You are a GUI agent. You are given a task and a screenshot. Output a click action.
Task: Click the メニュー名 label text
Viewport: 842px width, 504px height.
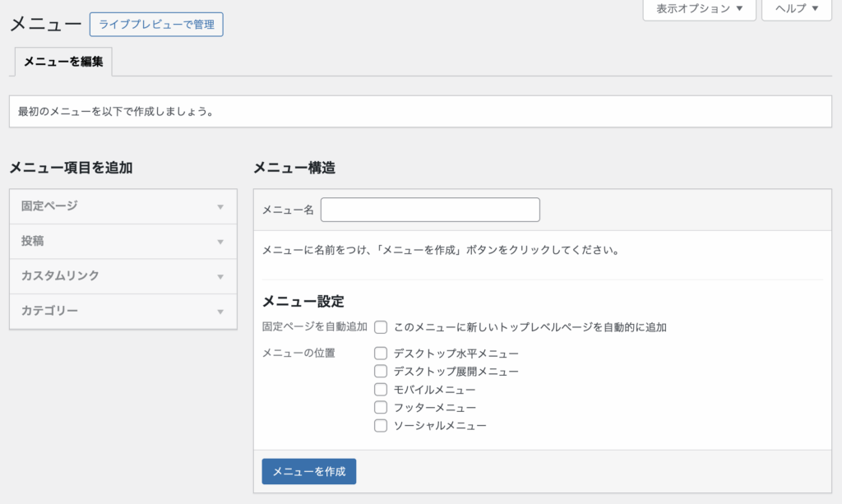point(288,210)
